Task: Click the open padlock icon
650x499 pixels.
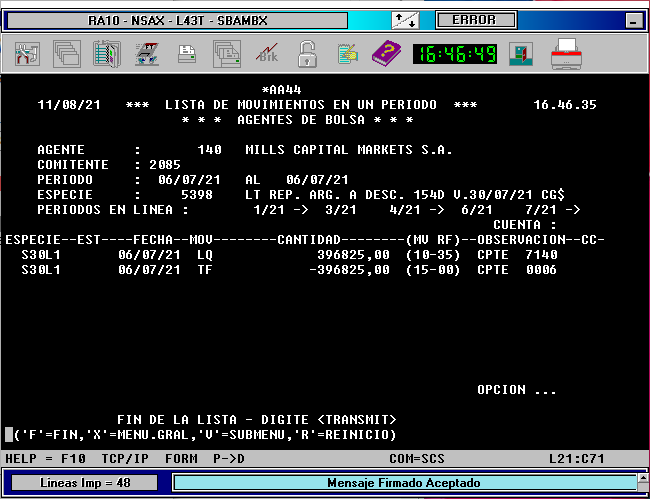Action: (x=307, y=54)
